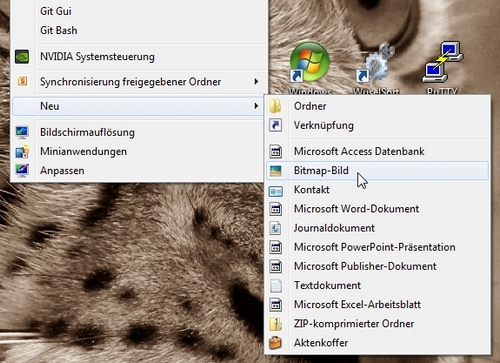The image size is (500, 363).
Task: Click the NVIDIA Systemsteuerung icon
Action: tap(22, 57)
